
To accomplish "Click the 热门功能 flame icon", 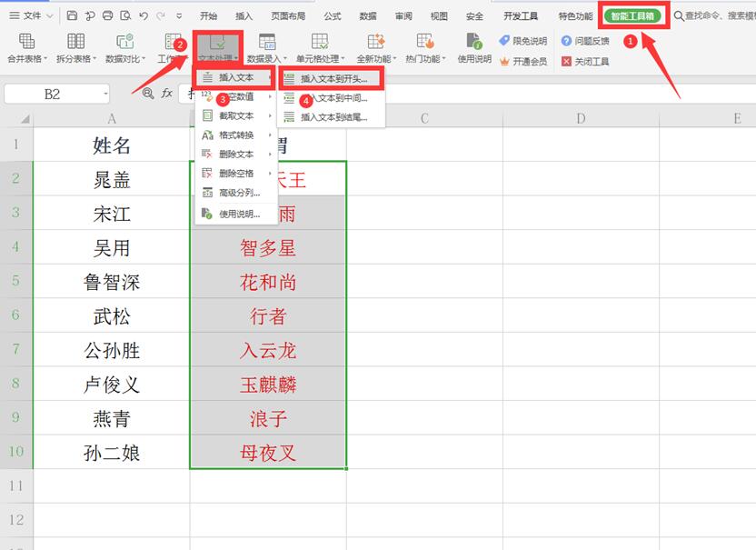I will (425, 42).
